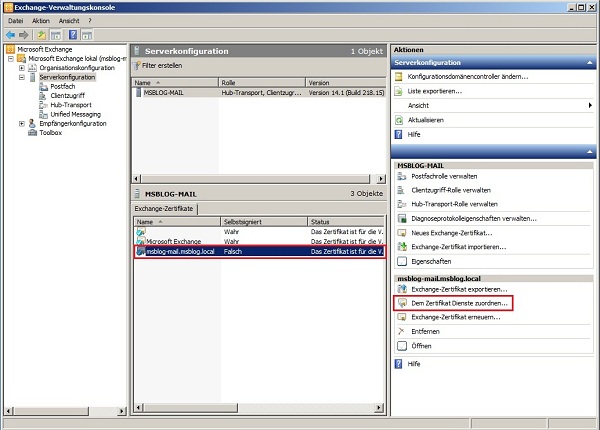Image resolution: width=600 pixels, height=430 pixels.
Task: Click the Eigenschaften icon
Action: pos(402,261)
